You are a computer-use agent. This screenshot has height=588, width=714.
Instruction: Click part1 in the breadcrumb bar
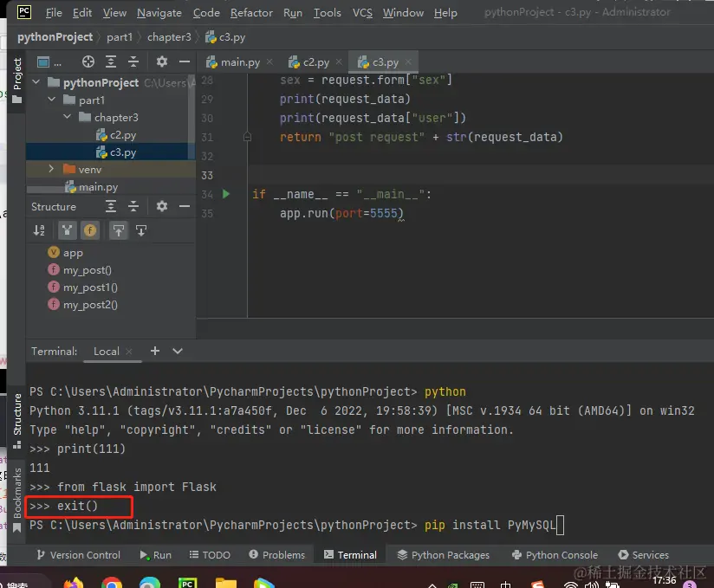[x=120, y=37]
